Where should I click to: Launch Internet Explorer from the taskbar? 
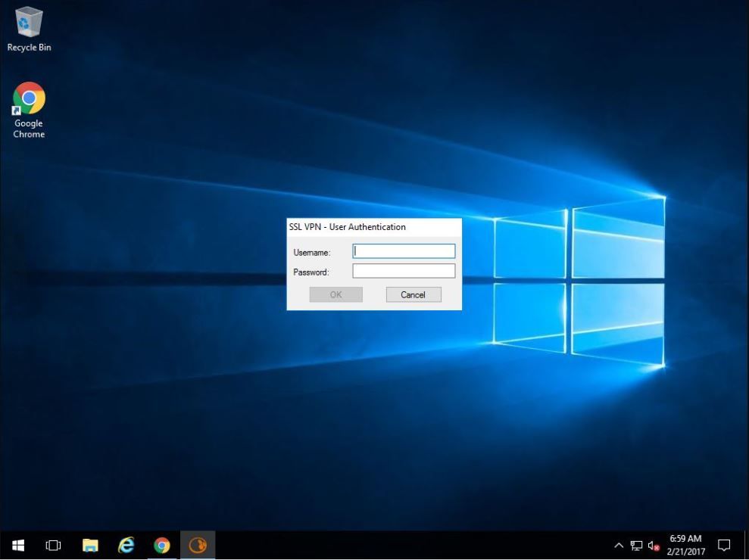(x=126, y=545)
